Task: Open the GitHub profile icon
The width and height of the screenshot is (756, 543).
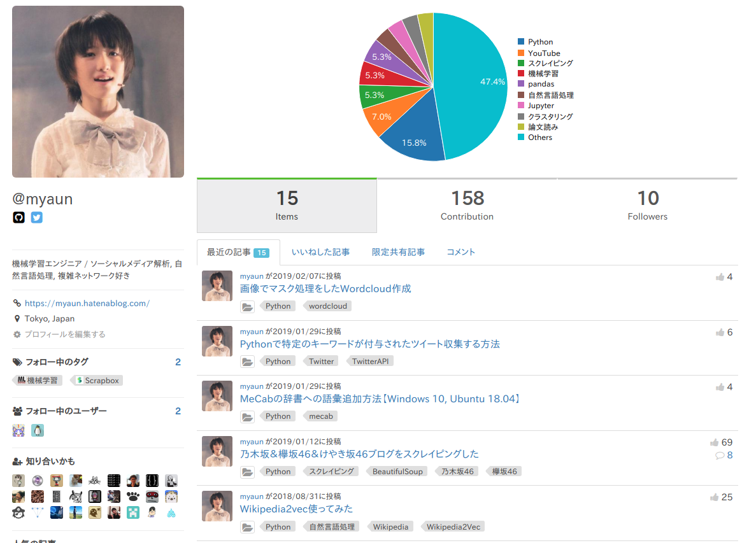Action: [18, 217]
